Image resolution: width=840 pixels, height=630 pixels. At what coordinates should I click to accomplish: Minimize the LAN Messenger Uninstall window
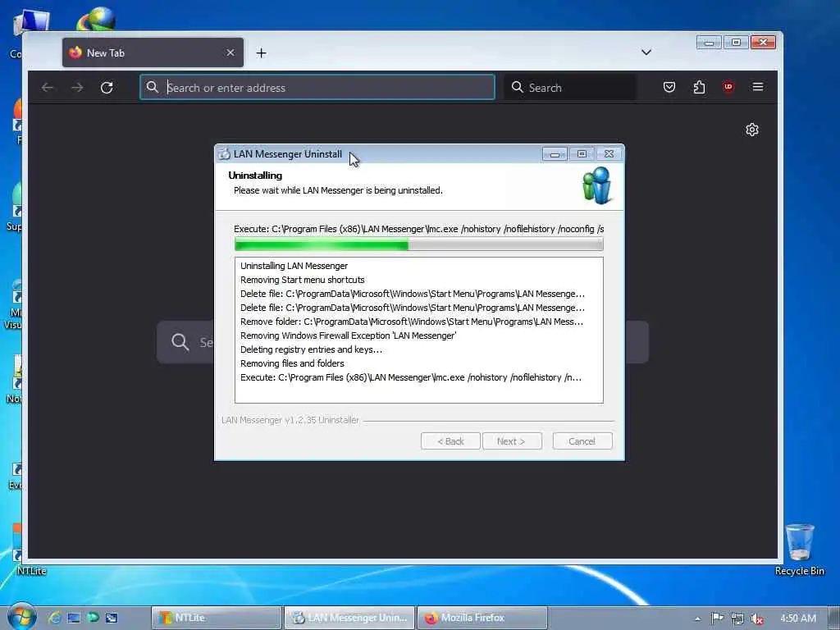tap(555, 154)
